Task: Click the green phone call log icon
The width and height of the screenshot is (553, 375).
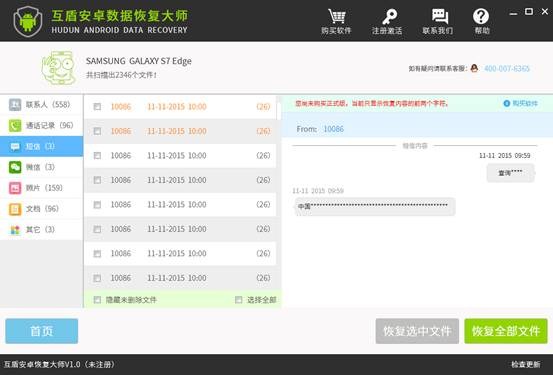Action: click(x=15, y=126)
